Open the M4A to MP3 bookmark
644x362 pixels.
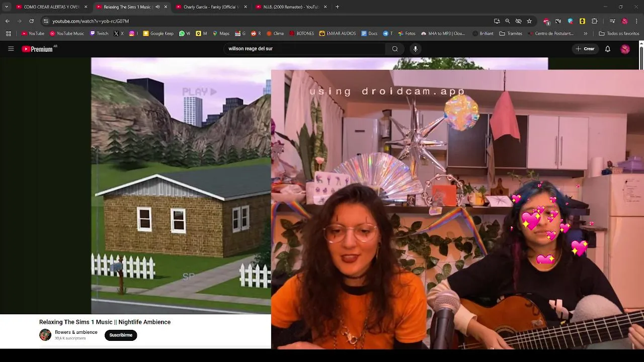coord(443,34)
